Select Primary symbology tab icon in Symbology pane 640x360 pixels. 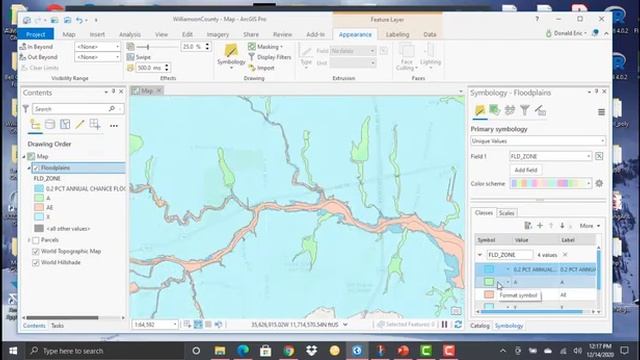coord(480,110)
